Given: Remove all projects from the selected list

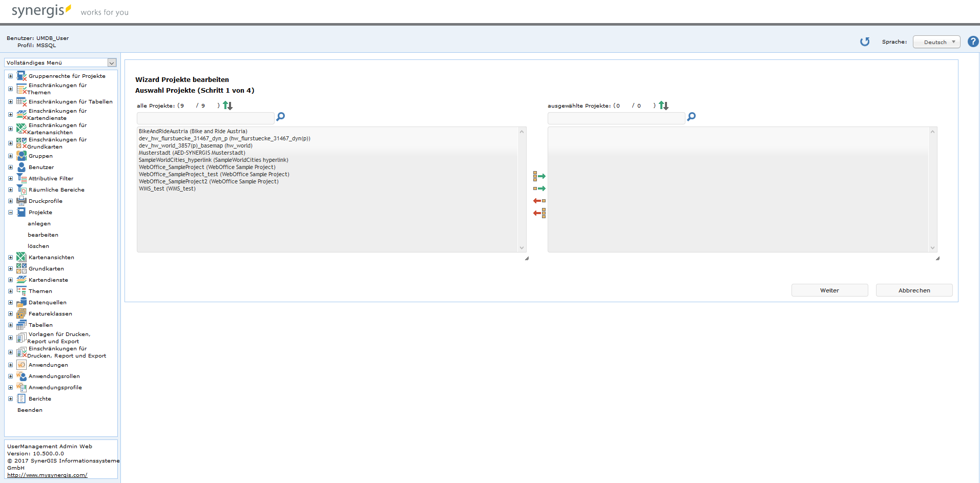Looking at the screenshot, I should click(539, 213).
